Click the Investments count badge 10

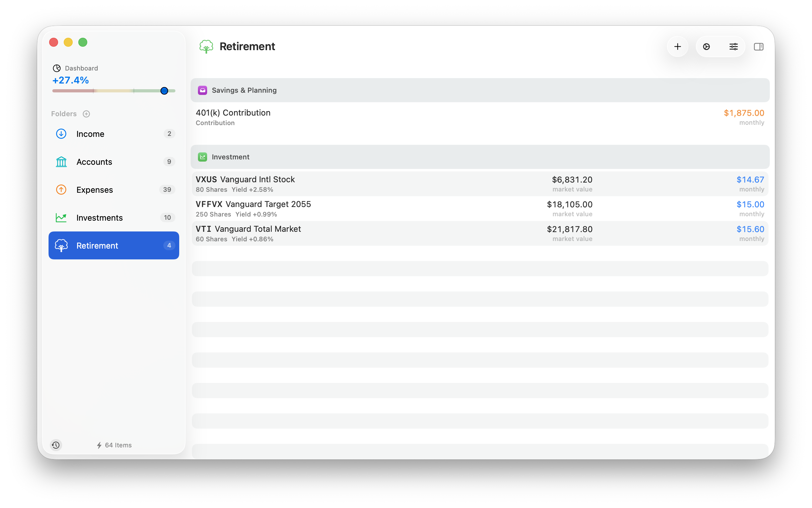167,218
